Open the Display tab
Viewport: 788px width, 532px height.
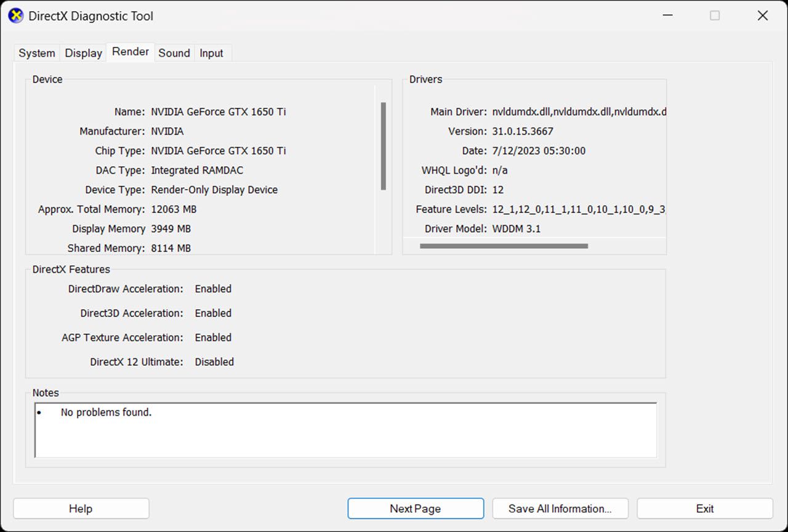pyautogui.click(x=83, y=53)
